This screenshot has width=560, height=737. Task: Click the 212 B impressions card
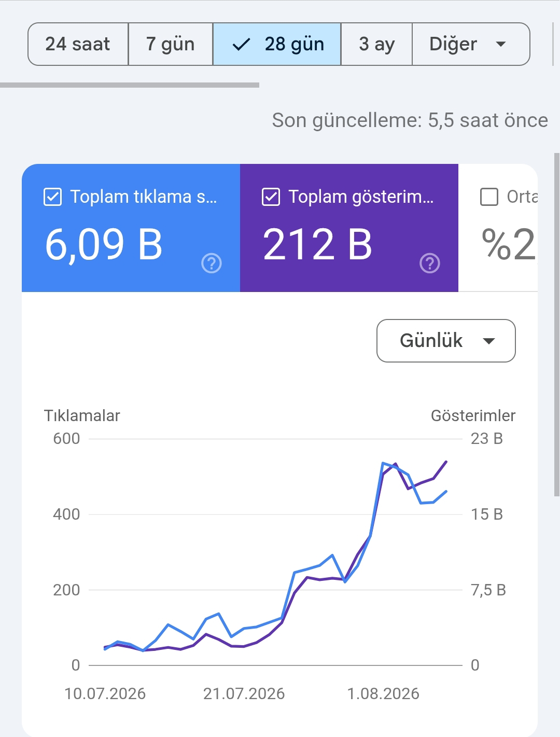point(349,228)
